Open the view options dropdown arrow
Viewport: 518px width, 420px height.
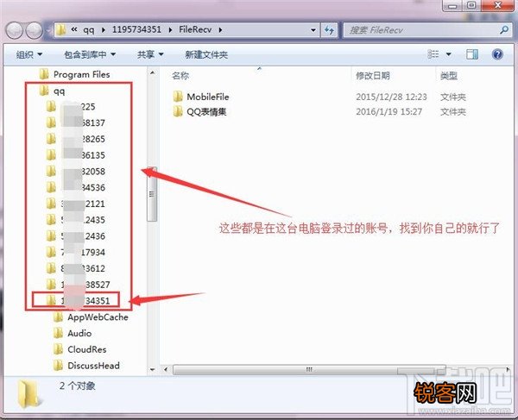click(x=449, y=54)
